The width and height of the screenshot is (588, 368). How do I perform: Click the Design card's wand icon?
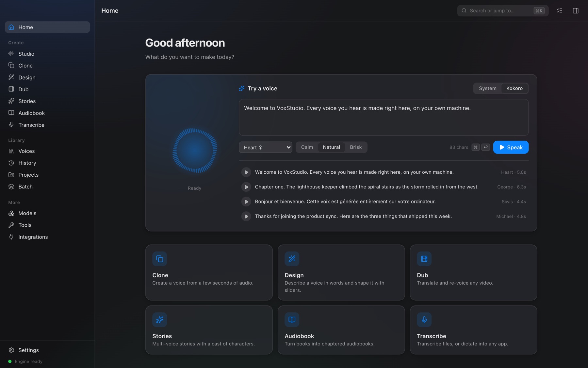pos(292,259)
